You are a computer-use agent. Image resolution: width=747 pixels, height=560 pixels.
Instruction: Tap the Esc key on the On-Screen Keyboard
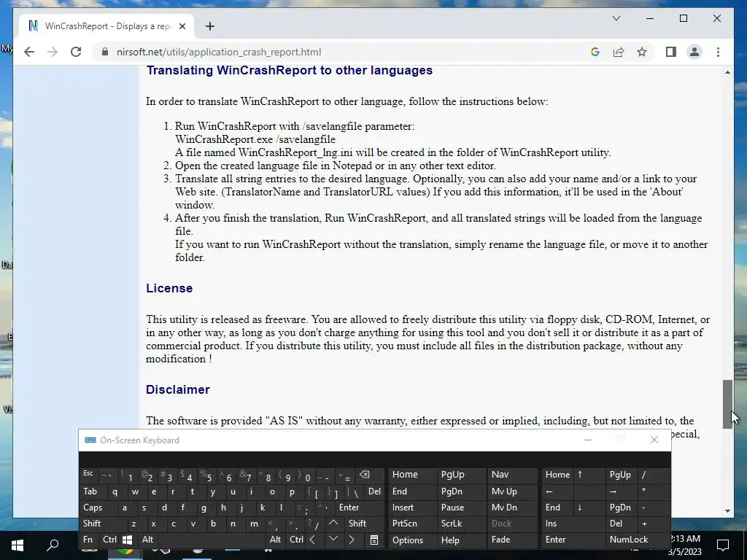(88, 474)
